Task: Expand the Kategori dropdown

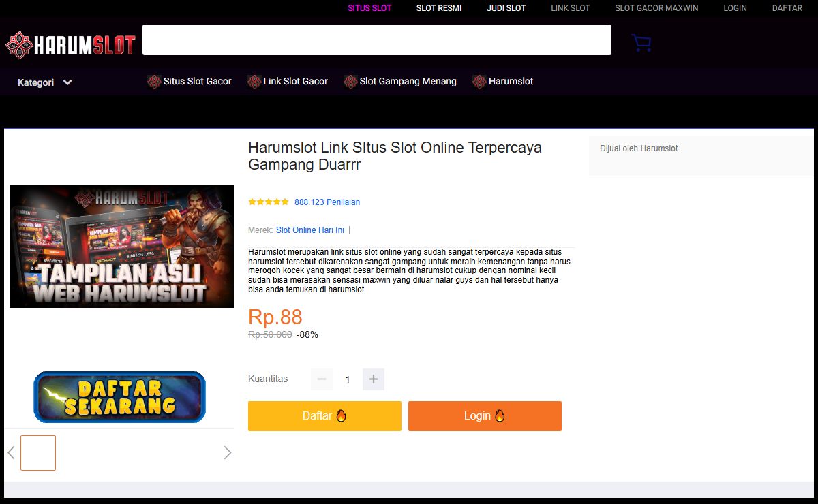Action: pyautogui.click(x=45, y=82)
